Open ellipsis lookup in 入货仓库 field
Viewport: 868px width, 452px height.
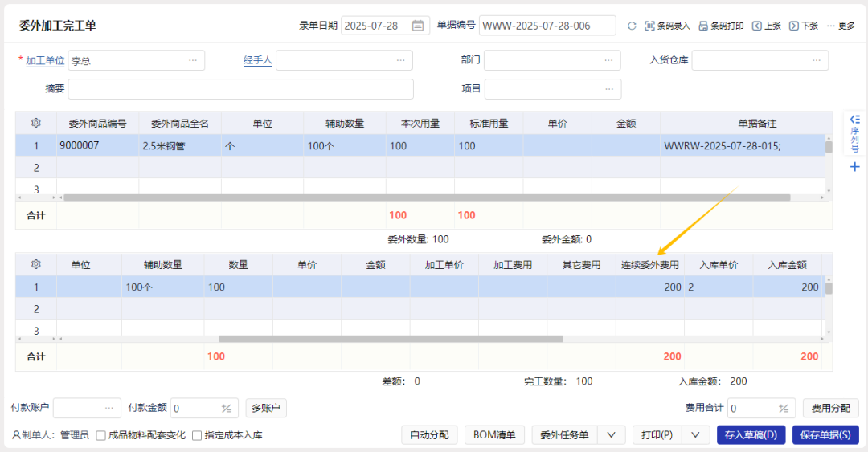817,60
